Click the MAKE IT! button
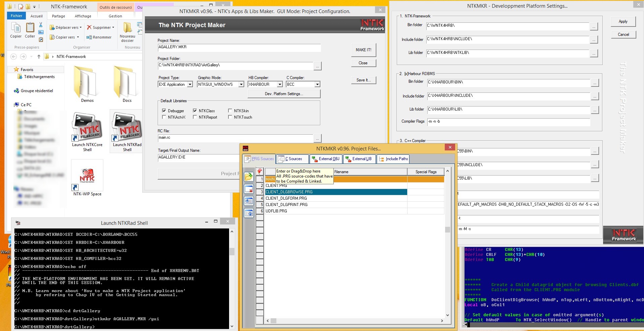This screenshot has width=644, height=331. (364, 50)
